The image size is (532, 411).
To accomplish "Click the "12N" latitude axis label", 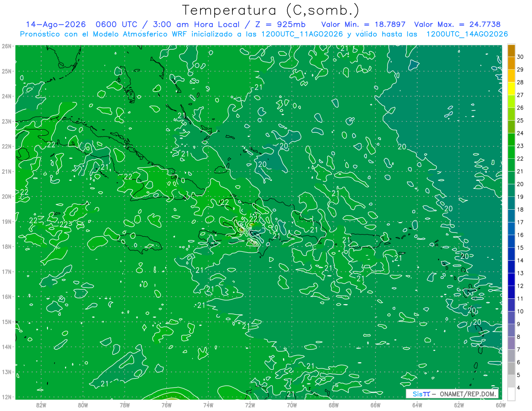I will [7, 397].
